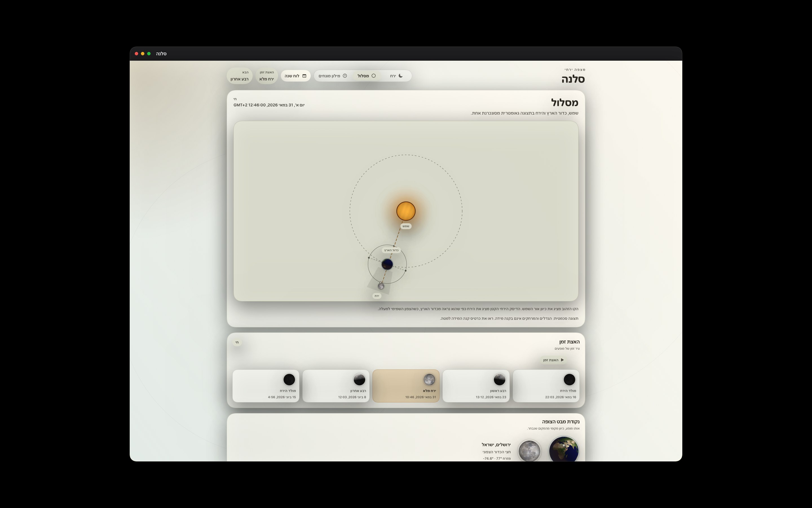This screenshot has height=508, width=812.
Task: Click new moon icon on 15 ביוני card
Action: 289,380
